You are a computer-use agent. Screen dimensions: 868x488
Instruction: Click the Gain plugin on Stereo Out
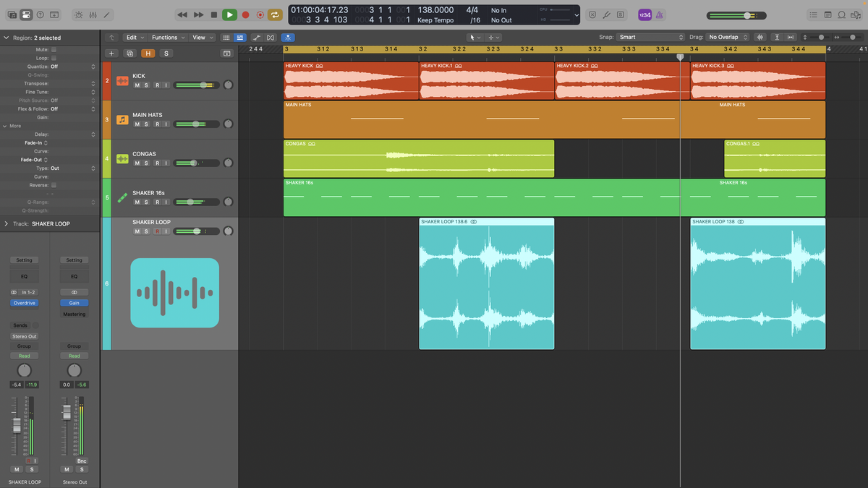(x=74, y=303)
